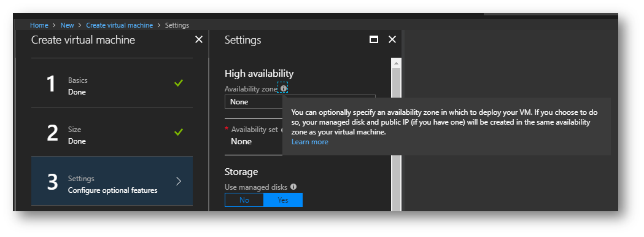Set Use managed disks to Yes
This screenshot has width=644, height=237.
(x=283, y=200)
